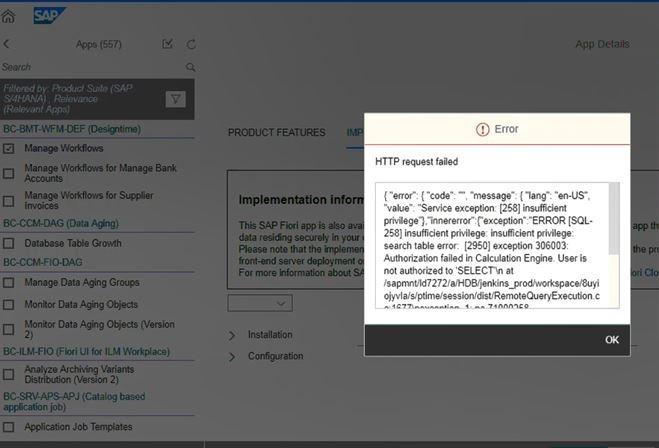Click the SAP logo
Screen dimensions: 659x448
point(49,16)
